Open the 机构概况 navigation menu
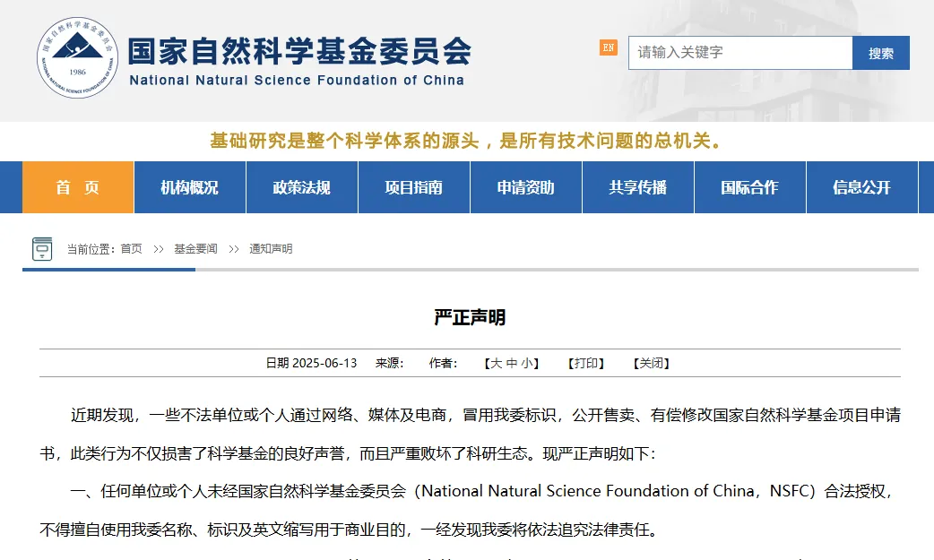Viewport: 934px width, 560px height. click(x=189, y=187)
